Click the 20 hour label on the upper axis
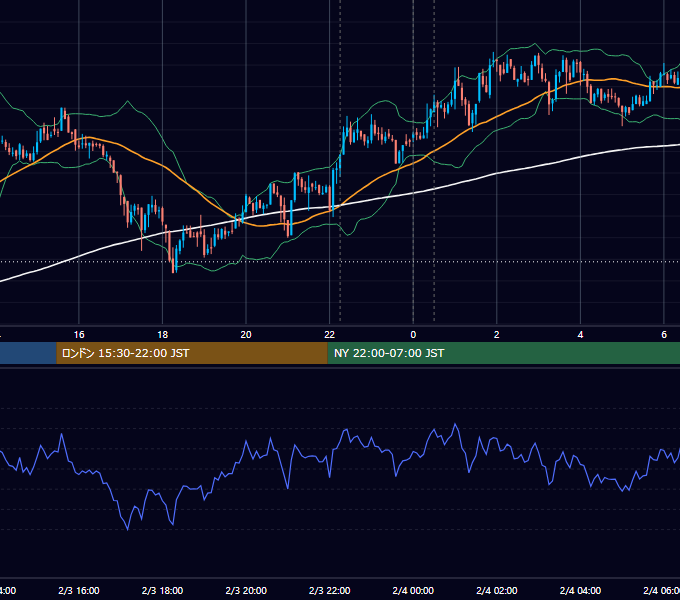The height and width of the screenshot is (600, 680). tap(246, 335)
